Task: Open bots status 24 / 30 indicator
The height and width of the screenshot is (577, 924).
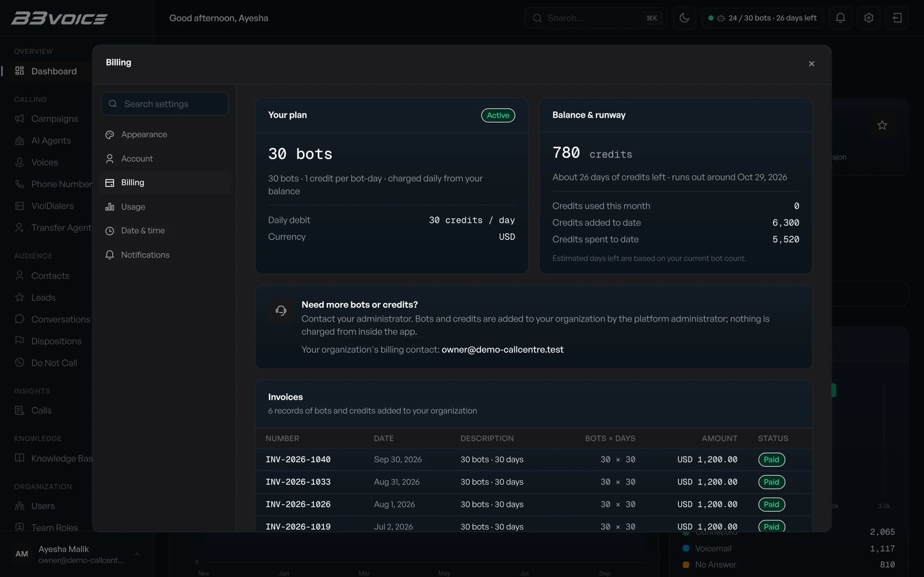Action: point(763,18)
